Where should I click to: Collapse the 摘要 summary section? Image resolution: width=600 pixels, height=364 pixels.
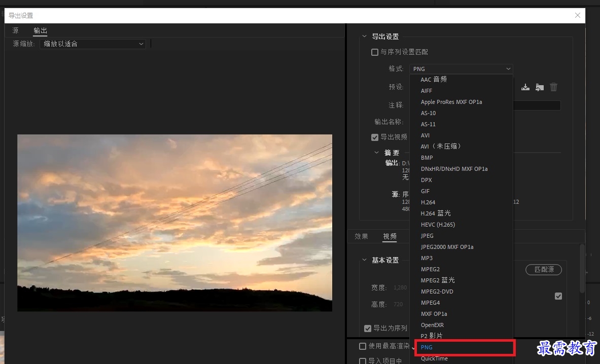pos(376,153)
